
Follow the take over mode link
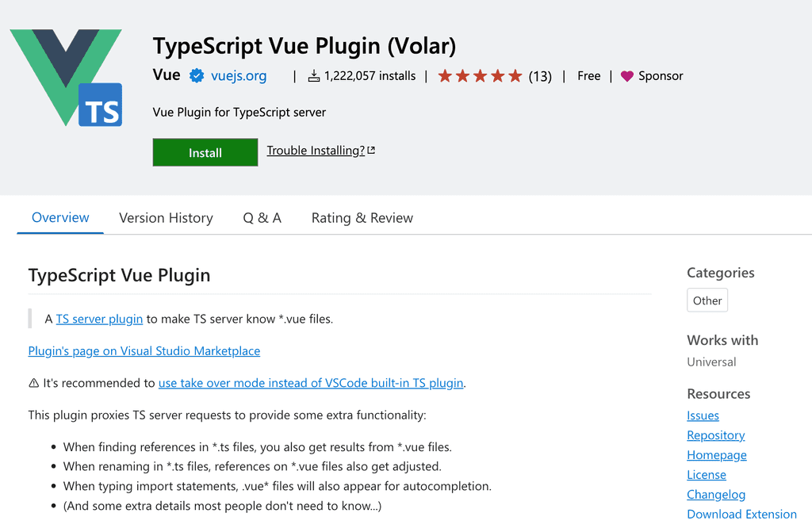click(310, 383)
